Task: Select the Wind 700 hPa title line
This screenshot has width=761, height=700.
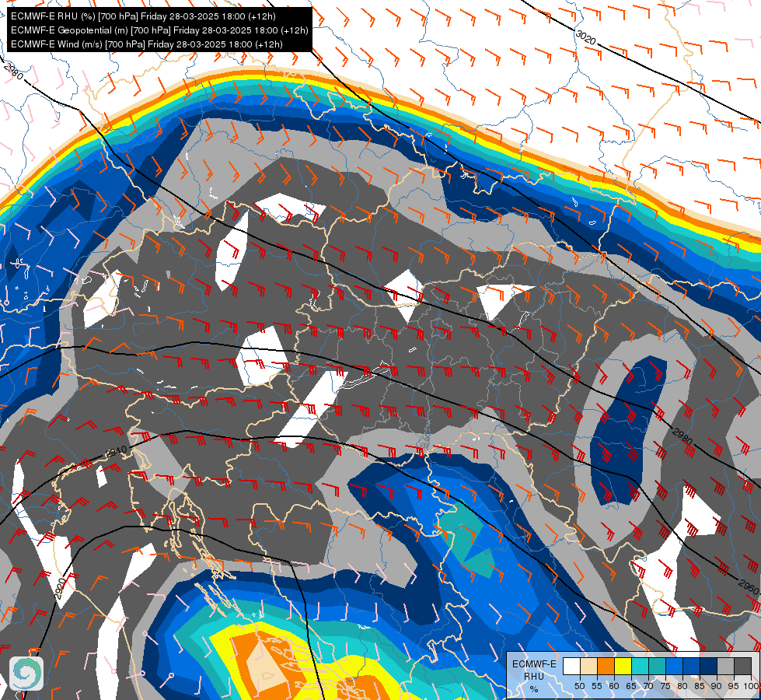Action: coord(147,44)
